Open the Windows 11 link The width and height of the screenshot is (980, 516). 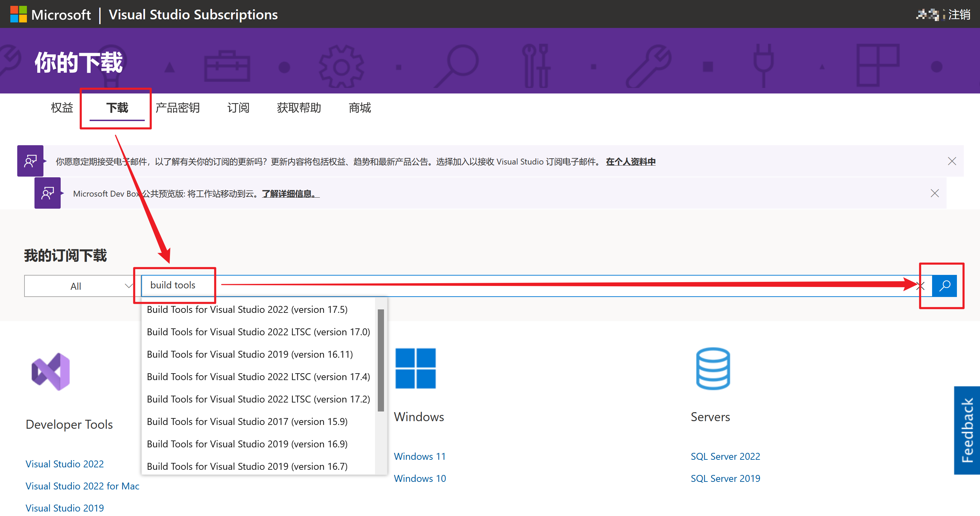pyautogui.click(x=420, y=456)
